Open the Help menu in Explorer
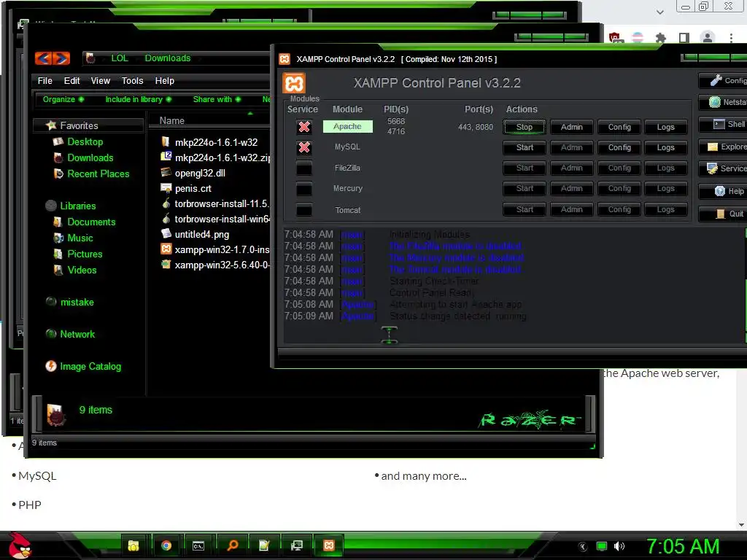Viewport: 747px width, 560px height. 165,80
